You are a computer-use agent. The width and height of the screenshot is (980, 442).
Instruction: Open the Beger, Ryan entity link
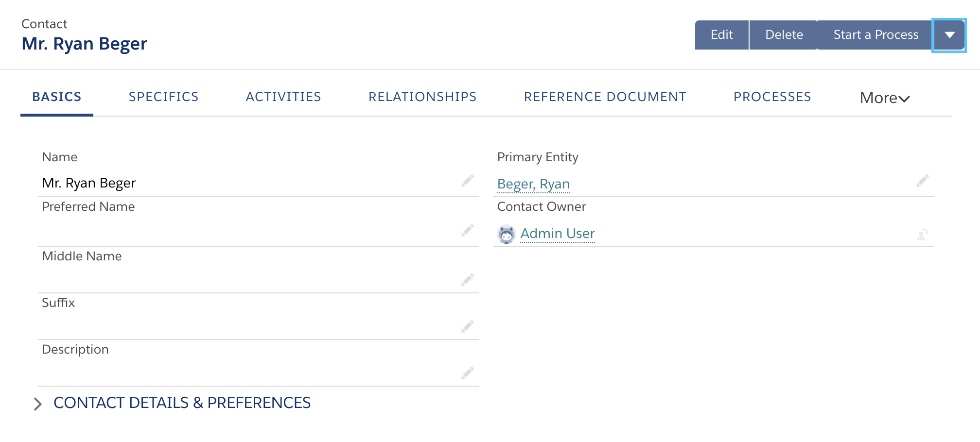point(533,184)
